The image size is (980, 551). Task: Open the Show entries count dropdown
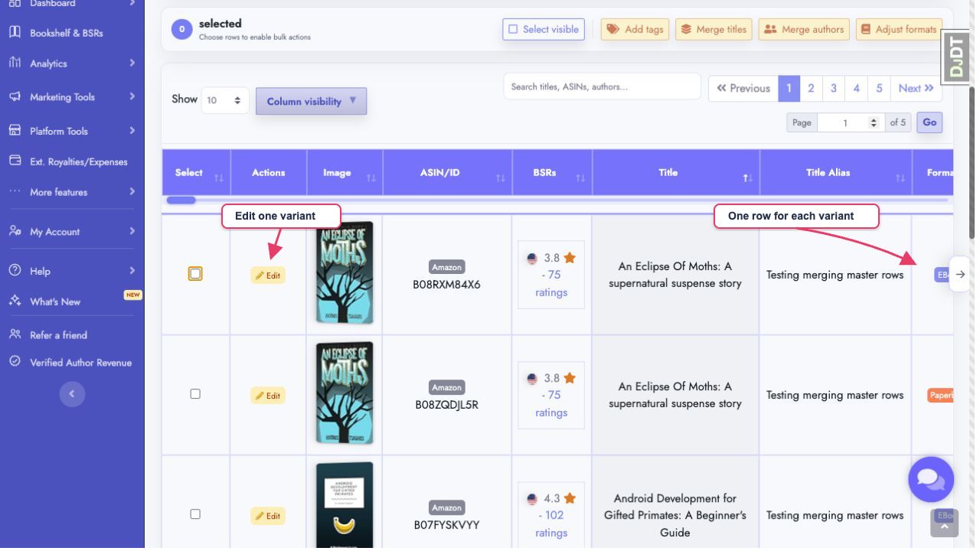[x=225, y=100]
